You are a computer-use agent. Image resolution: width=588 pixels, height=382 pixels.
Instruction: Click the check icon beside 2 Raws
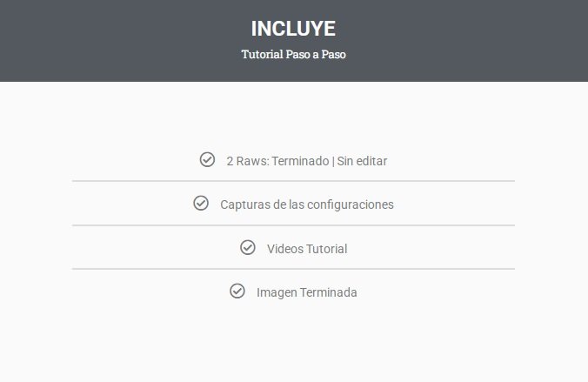(x=207, y=159)
